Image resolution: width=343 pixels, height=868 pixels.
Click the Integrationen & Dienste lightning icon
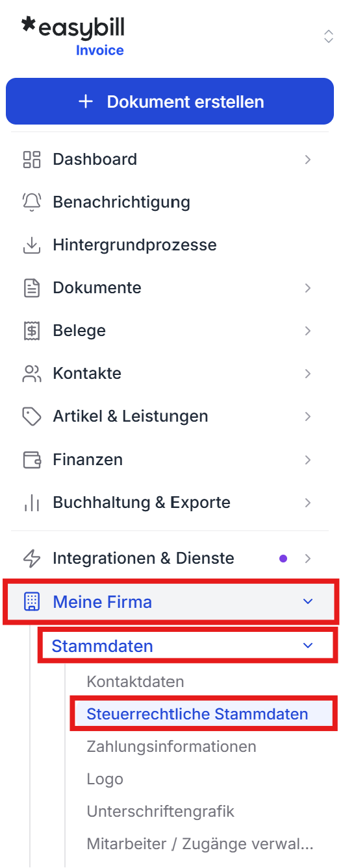(31, 558)
